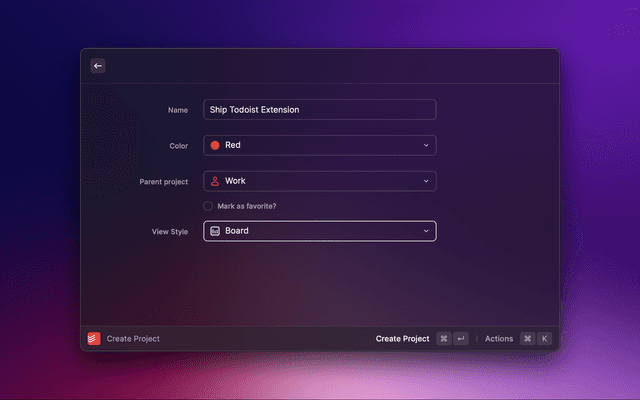640x400 pixels.
Task: Enable the Mark as favorite checkbox
Action: 208,206
